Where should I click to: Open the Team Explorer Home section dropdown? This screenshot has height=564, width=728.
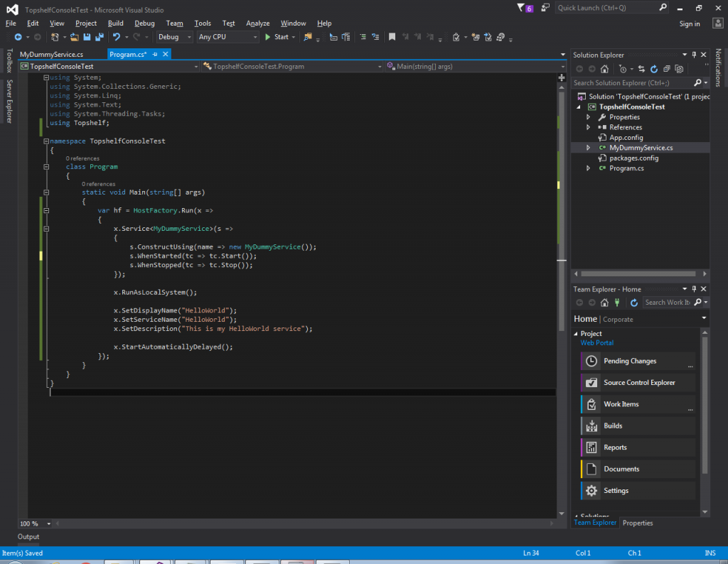704,318
